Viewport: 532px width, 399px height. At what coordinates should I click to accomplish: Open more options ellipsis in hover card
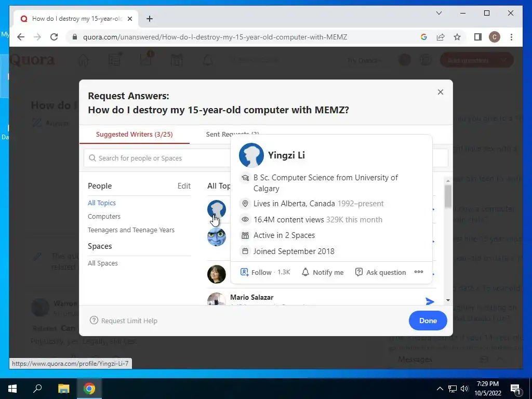pyautogui.click(x=419, y=272)
